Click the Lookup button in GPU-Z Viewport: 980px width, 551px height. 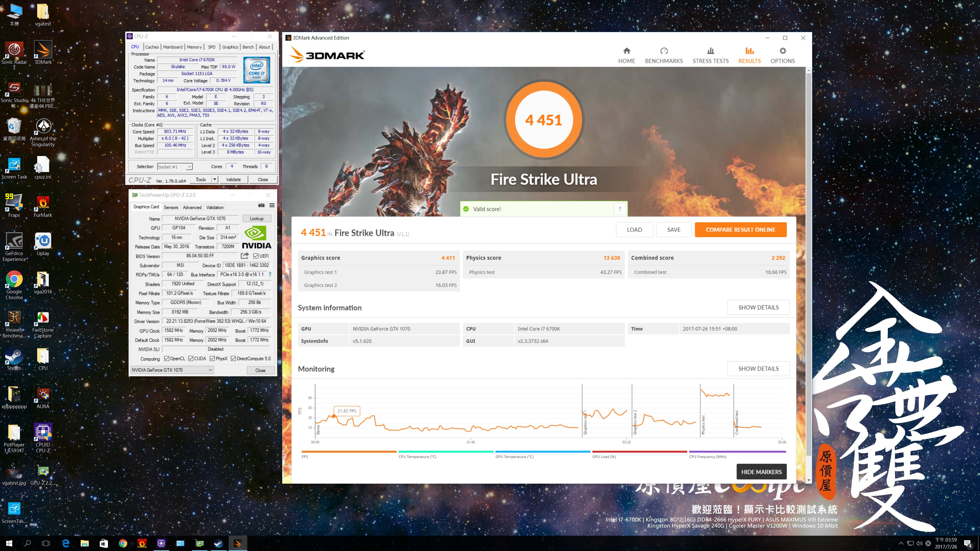pyautogui.click(x=256, y=219)
